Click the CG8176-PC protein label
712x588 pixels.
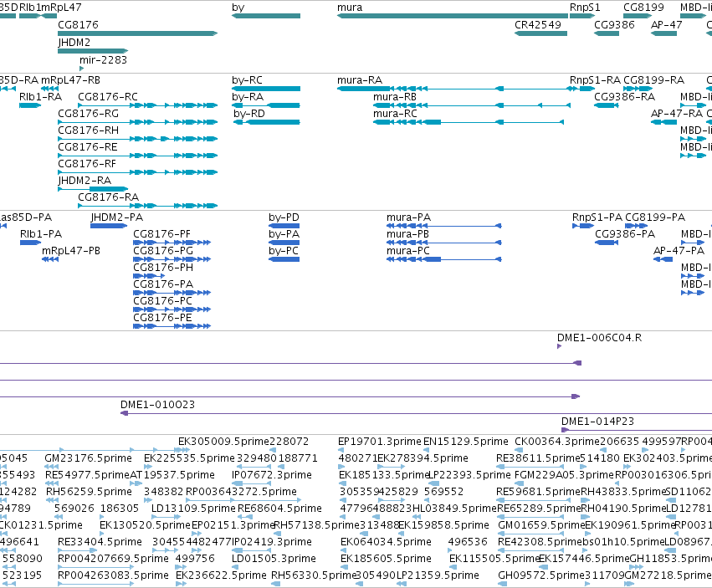click(x=162, y=301)
